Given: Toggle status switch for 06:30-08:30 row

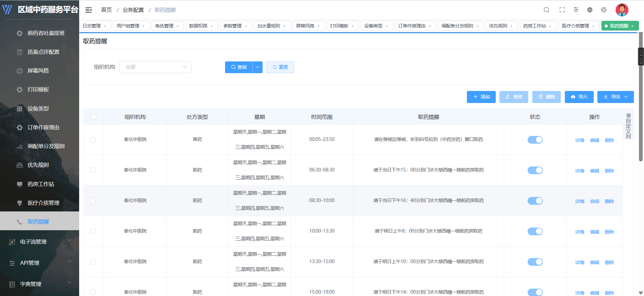Looking at the screenshot, I should click(535, 170).
